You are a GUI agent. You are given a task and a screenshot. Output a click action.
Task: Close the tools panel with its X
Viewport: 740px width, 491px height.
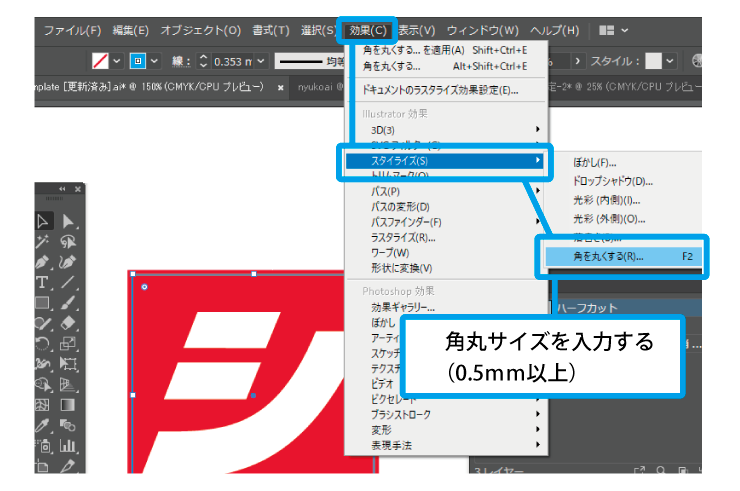click(78, 189)
